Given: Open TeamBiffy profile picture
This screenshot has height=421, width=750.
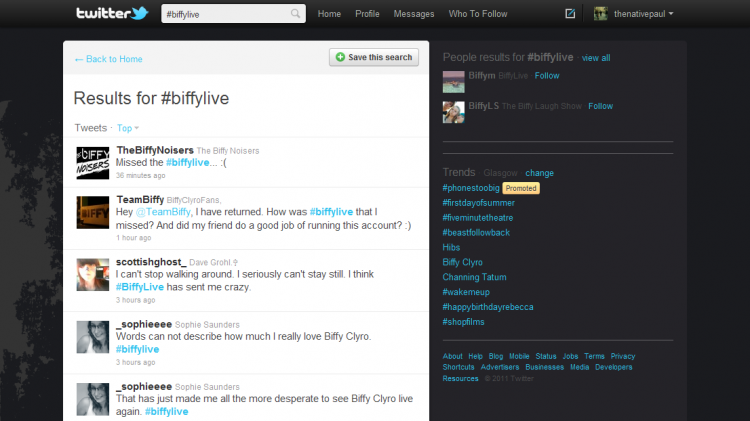Looking at the screenshot, I should [x=93, y=212].
